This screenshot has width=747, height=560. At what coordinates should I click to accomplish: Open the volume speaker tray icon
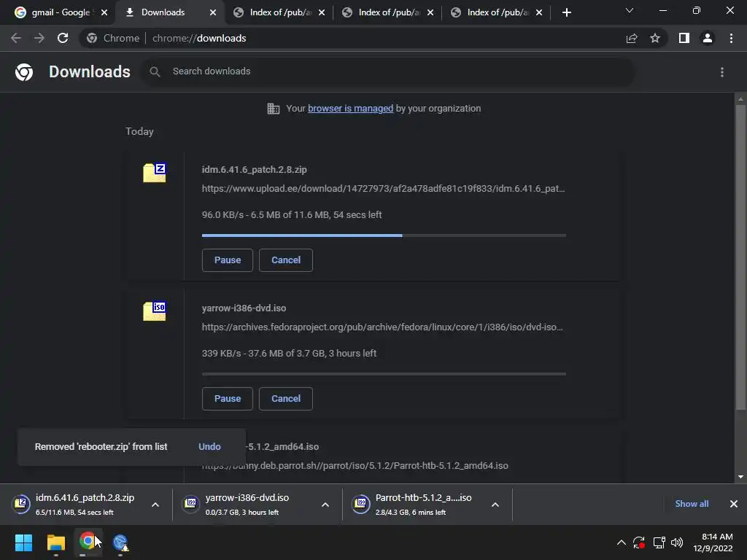pos(677,542)
